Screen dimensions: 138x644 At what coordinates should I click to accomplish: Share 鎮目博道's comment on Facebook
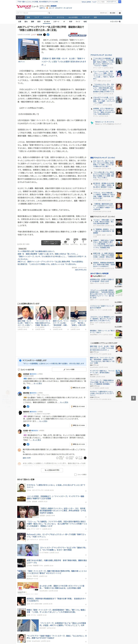[28, 406]
